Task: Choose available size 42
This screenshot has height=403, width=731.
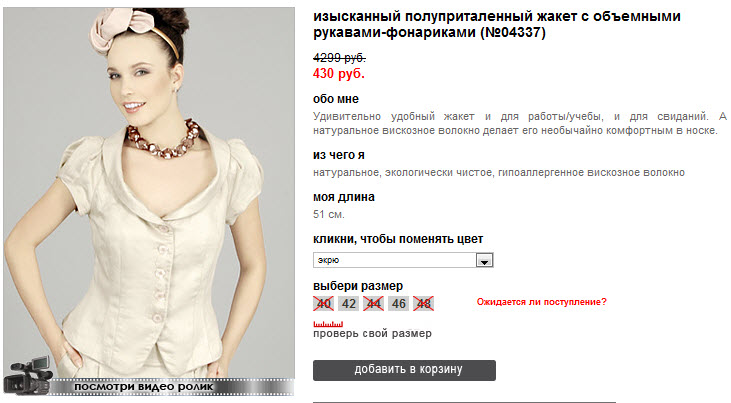Action: (x=349, y=304)
